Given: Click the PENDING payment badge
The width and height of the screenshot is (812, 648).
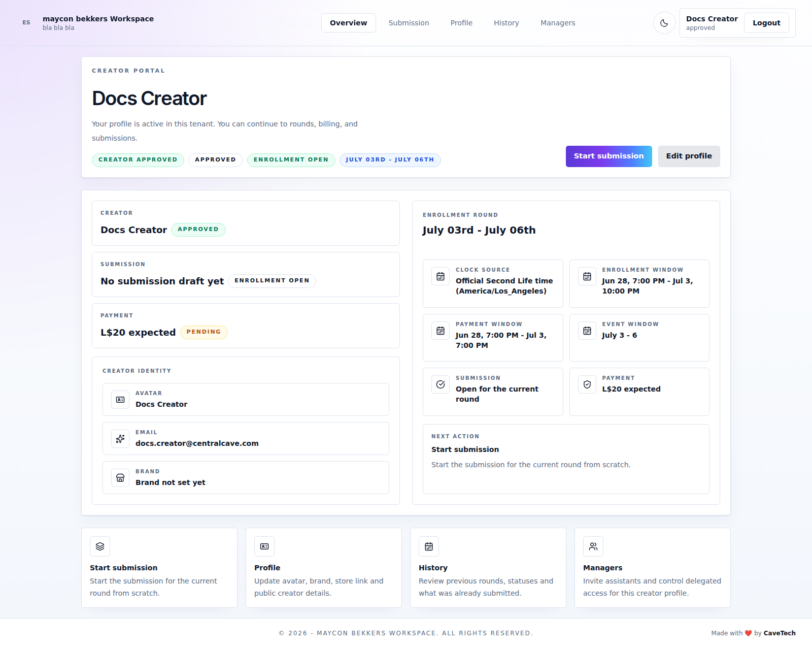Looking at the screenshot, I should (x=204, y=332).
